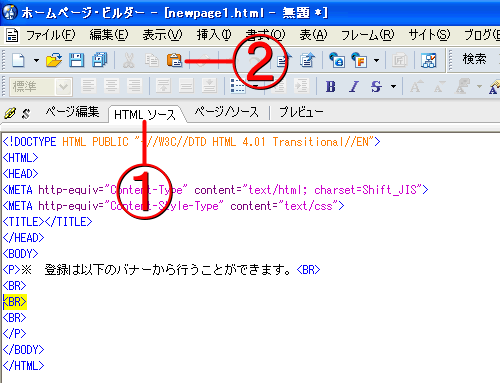The image size is (500, 383).
Task: Click the closing </HTML> tag line
Action: (x=23, y=366)
